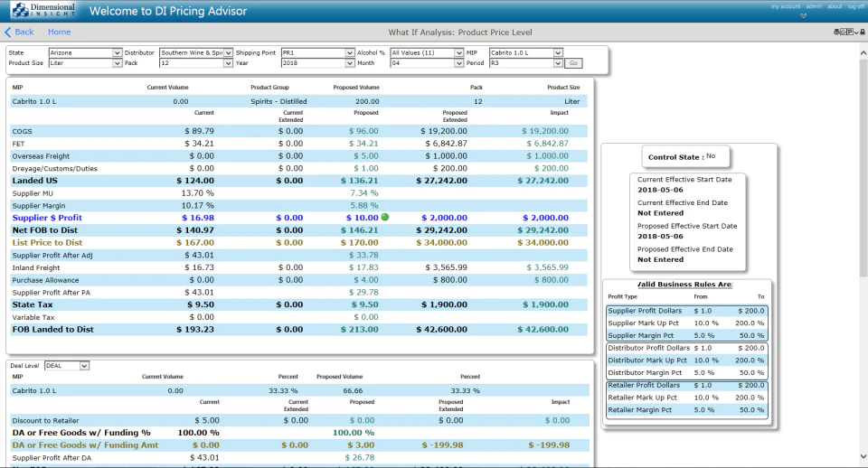Viewport: 868px width, 468px height.
Task: Click the Excel export icon
Action: click(x=843, y=33)
